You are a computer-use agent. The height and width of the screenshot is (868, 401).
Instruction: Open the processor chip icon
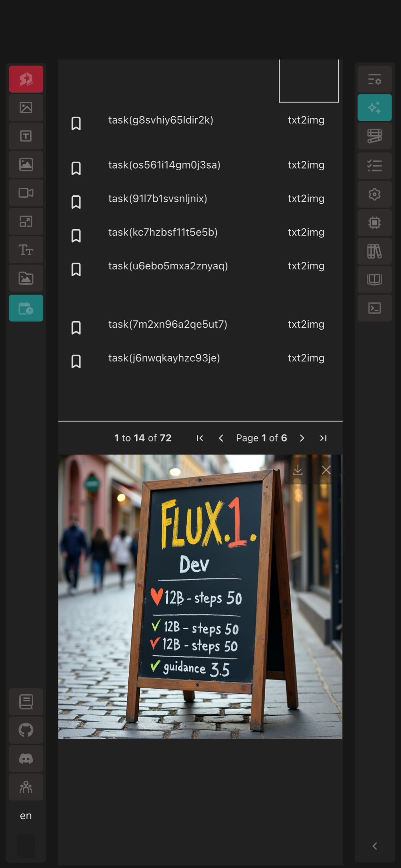coord(374,223)
